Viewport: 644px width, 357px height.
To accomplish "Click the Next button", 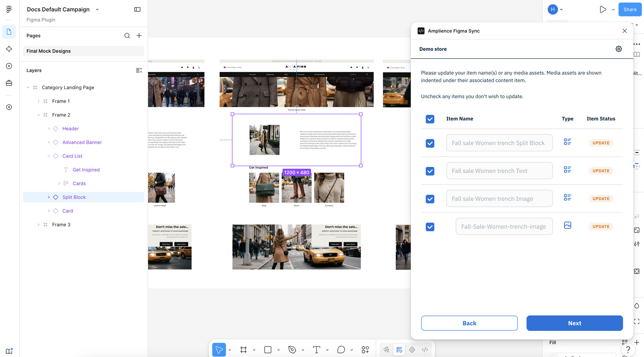I will coord(574,323).
